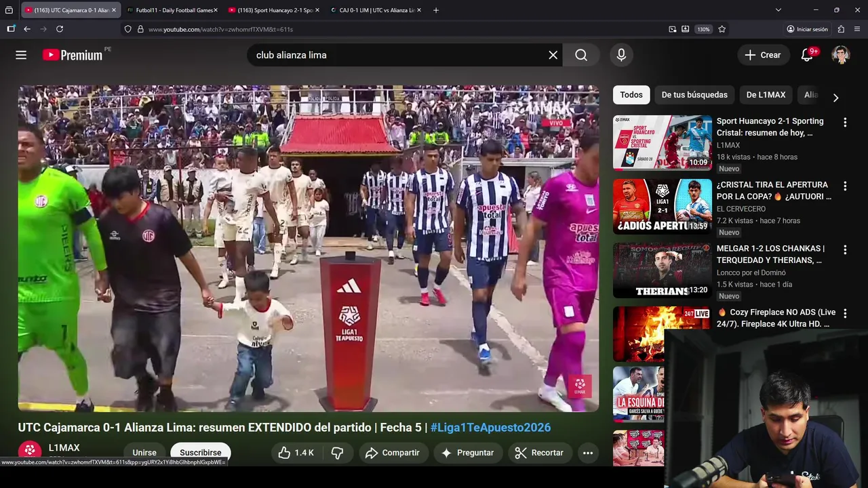View site security padlock info

pyautogui.click(x=140, y=29)
